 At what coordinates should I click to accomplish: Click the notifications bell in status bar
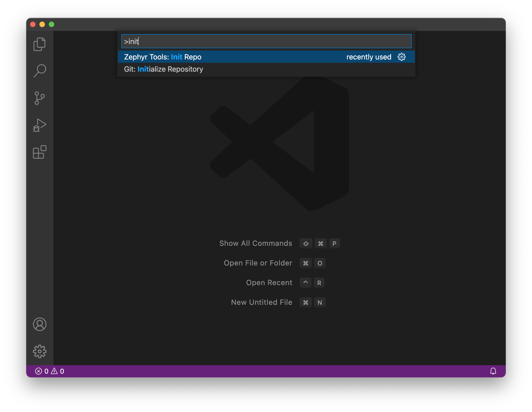pyautogui.click(x=493, y=371)
